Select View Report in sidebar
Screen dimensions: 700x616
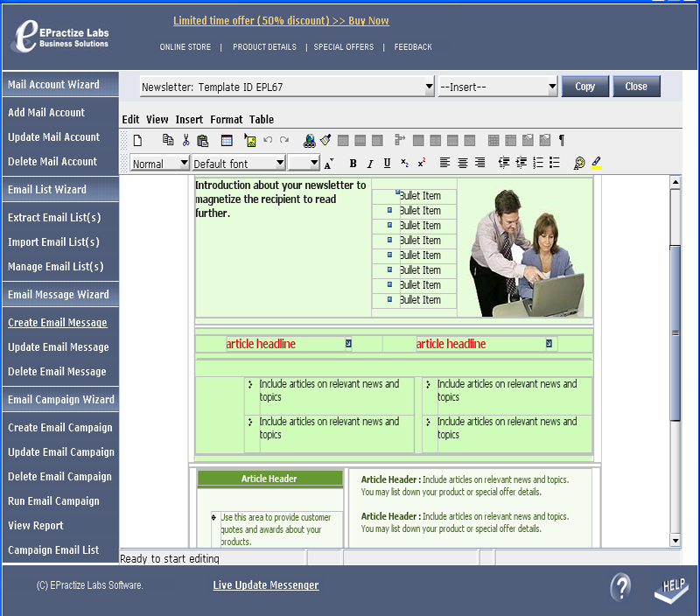tap(36, 525)
